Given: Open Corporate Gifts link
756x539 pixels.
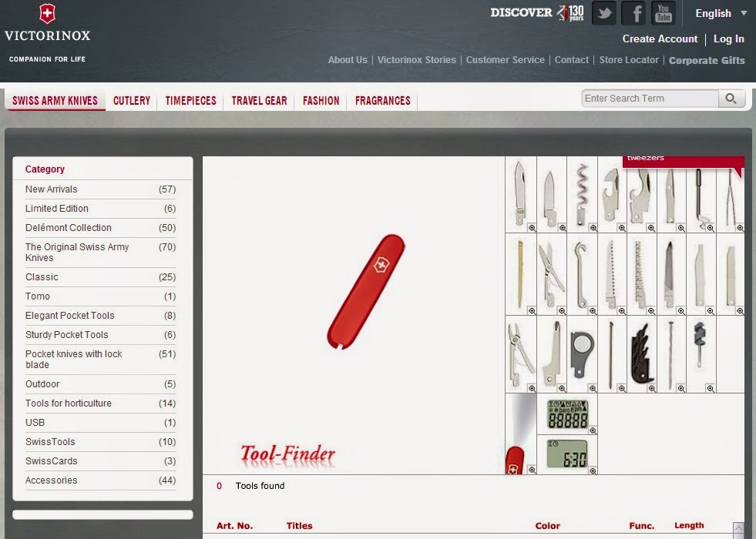Looking at the screenshot, I should point(707,61).
